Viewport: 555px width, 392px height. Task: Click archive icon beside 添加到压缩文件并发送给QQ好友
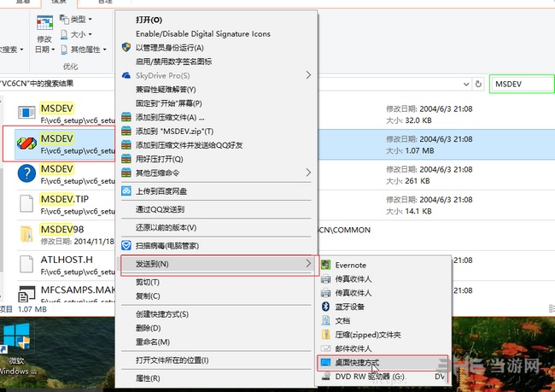pos(126,145)
